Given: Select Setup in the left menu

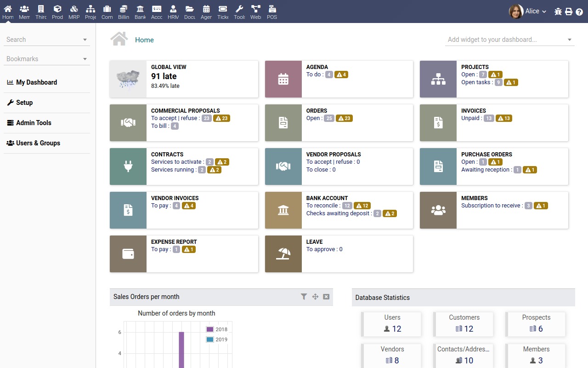Looking at the screenshot, I should click(x=24, y=103).
